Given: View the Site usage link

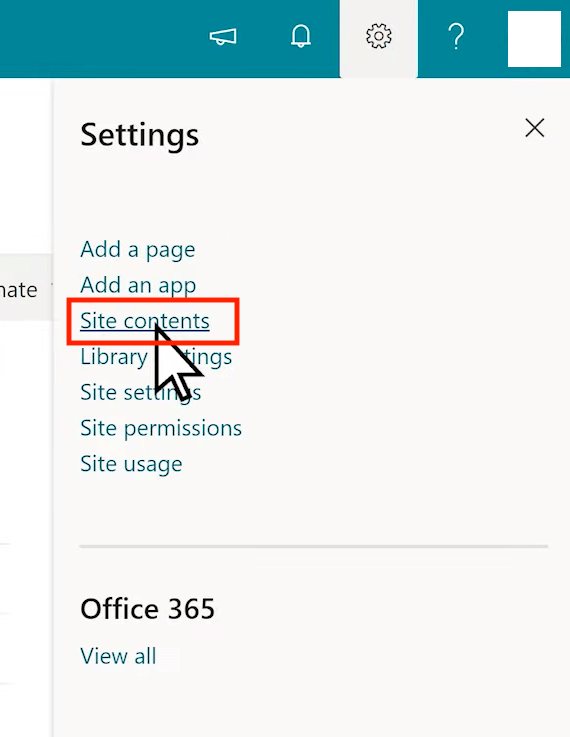Looking at the screenshot, I should 131,464.
